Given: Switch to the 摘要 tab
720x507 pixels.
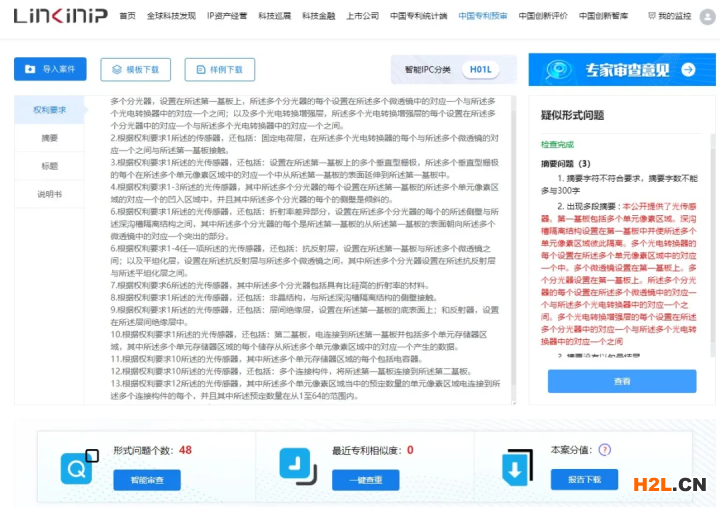Looking at the screenshot, I should coord(49,138).
